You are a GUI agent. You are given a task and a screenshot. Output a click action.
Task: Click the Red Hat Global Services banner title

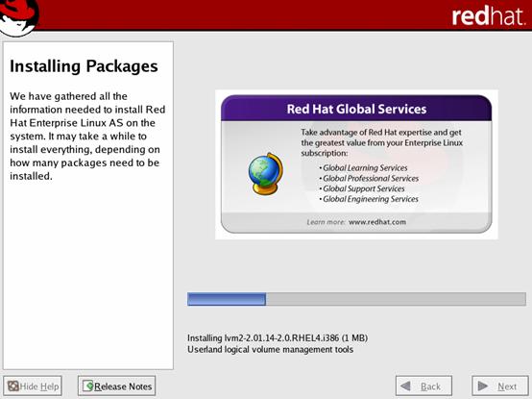(356, 109)
